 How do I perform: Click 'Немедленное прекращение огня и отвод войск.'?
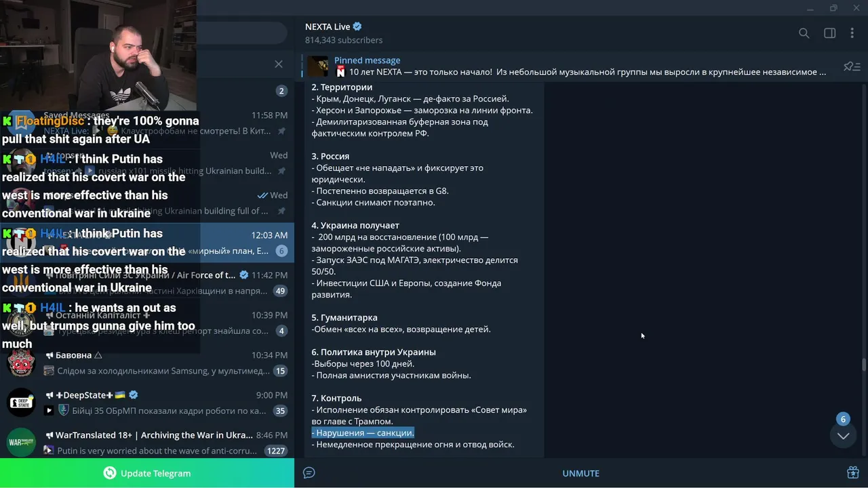point(413,445)
